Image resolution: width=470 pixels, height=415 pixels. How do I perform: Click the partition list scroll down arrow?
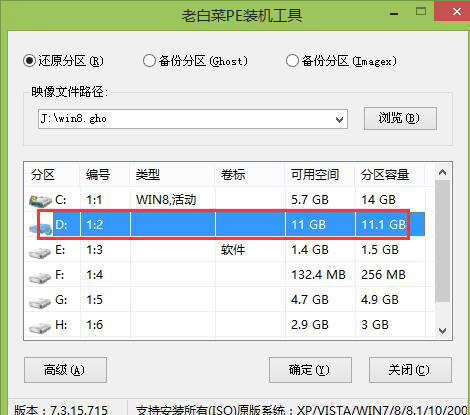pos(443,331)
